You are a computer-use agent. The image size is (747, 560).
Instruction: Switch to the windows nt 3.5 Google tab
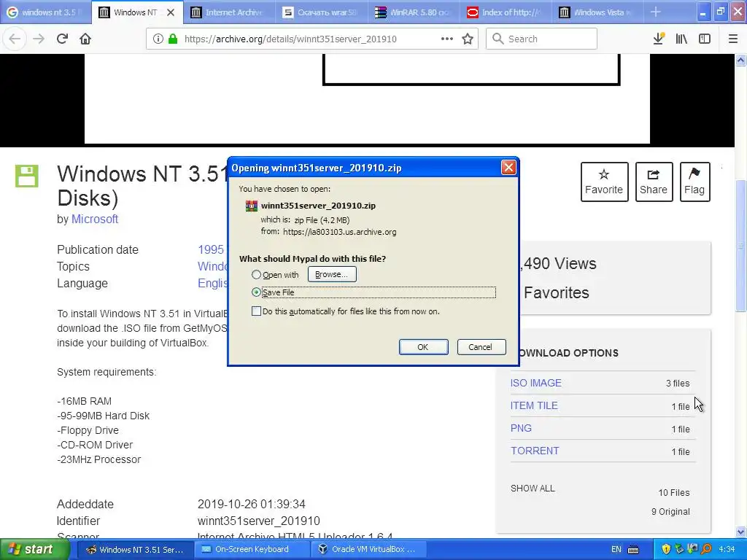click(x=46, y=12)
